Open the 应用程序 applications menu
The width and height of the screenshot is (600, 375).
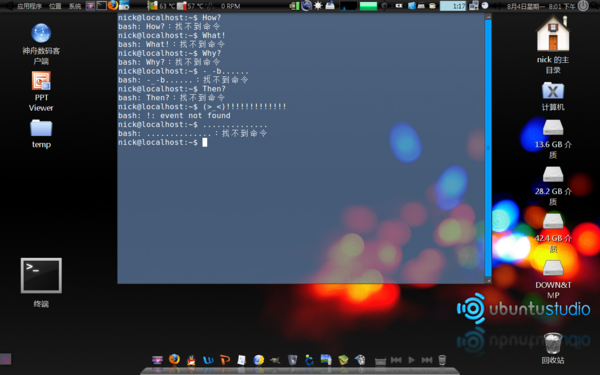tap(29, 6)
